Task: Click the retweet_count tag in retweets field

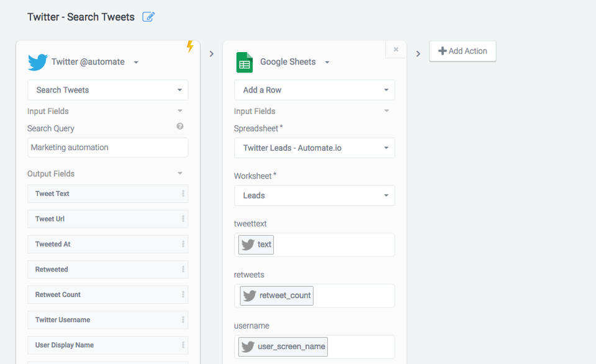Action: tap(277, 296)
